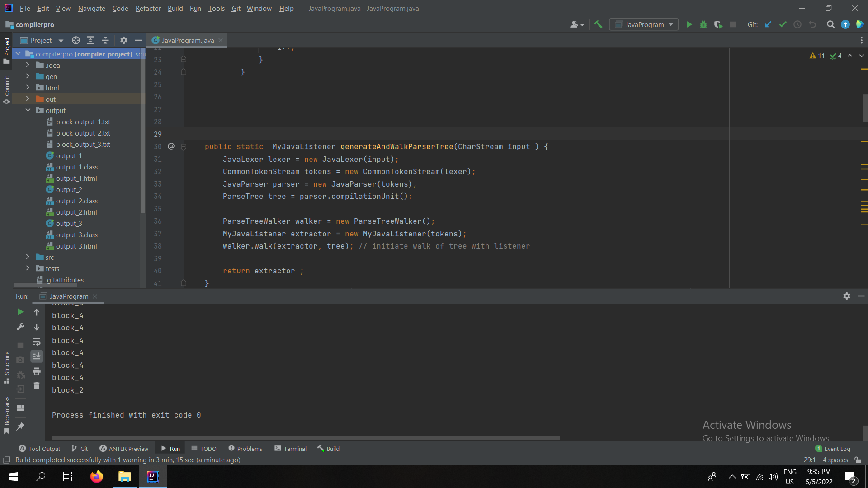Toggle soft-wrap in the Run console
The image size is (868, 488).
(37, 342)
